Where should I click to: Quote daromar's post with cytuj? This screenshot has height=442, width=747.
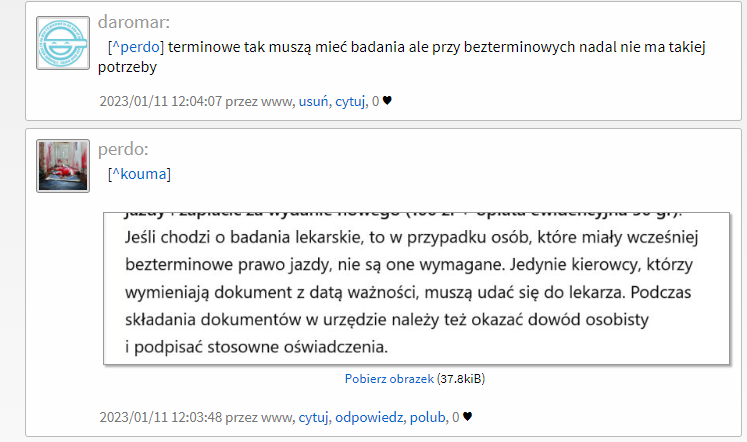point(350,101)
